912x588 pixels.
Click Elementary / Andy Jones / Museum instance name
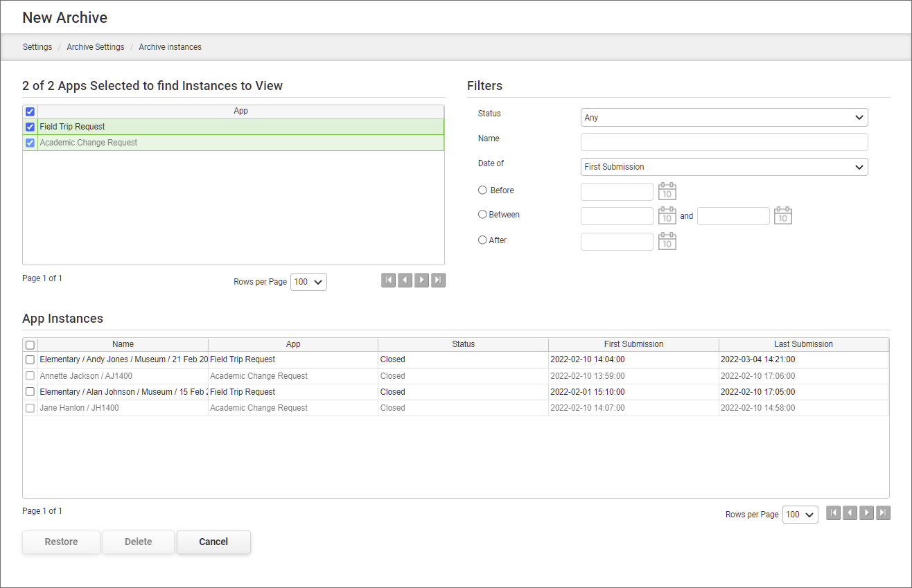pos(123,359)
